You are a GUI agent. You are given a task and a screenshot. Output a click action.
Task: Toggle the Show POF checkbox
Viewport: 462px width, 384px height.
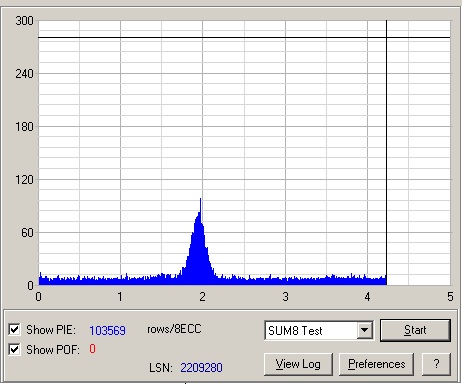tap(14, 349)
